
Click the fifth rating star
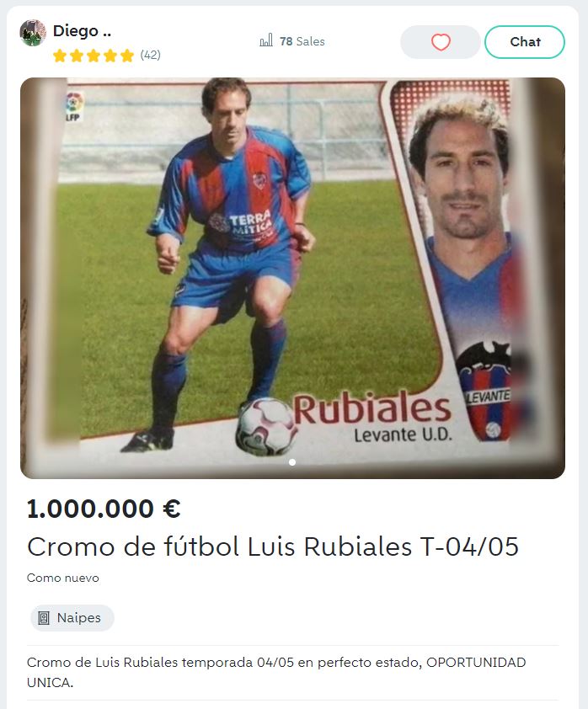pos(127,56)
